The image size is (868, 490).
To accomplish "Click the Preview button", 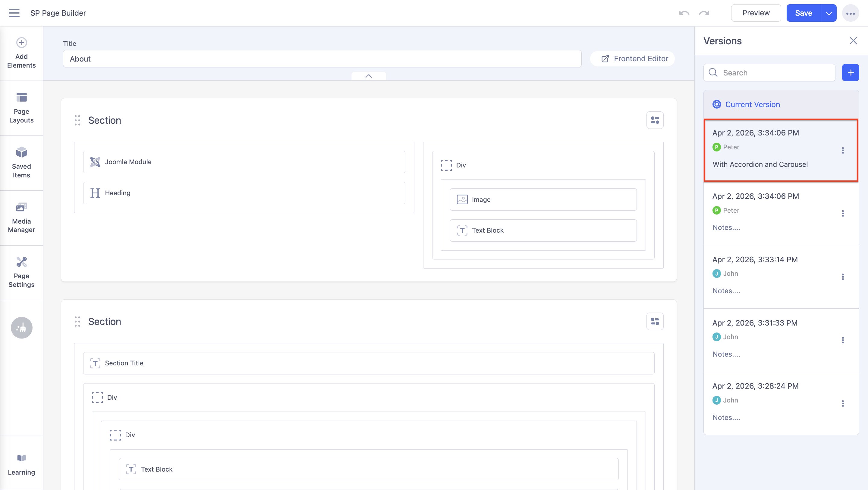I will click(756, 13).
